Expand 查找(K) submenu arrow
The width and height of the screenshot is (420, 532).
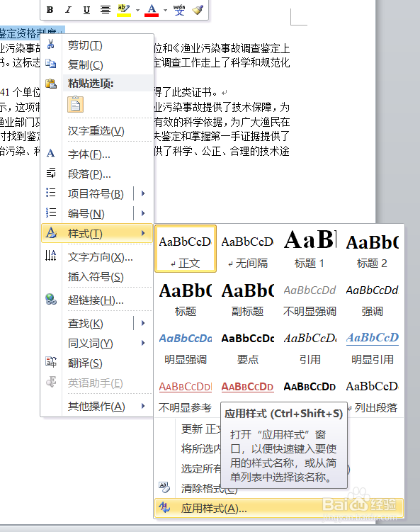point(143,323)
